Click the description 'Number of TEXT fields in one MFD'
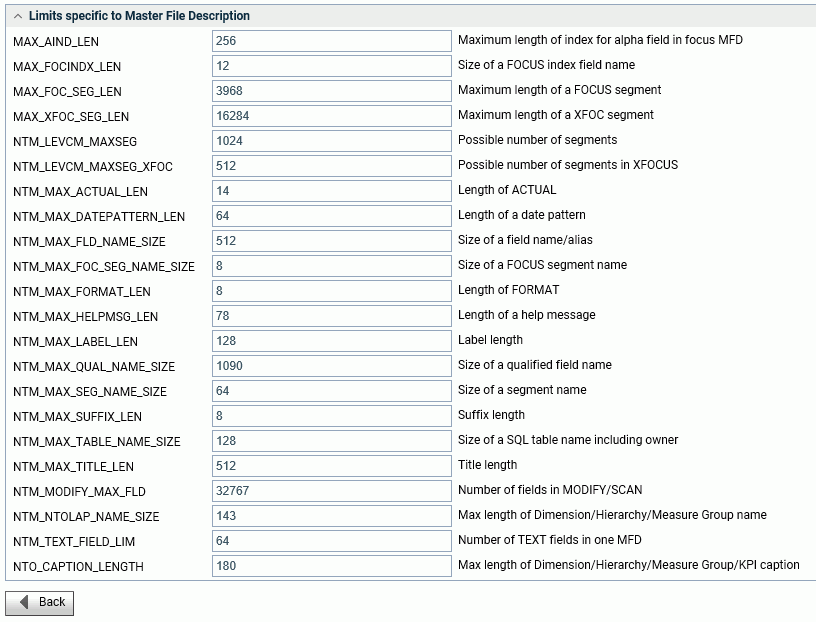Image resolution: width=816 pixels, height=622 pixels. pos(550,540)
